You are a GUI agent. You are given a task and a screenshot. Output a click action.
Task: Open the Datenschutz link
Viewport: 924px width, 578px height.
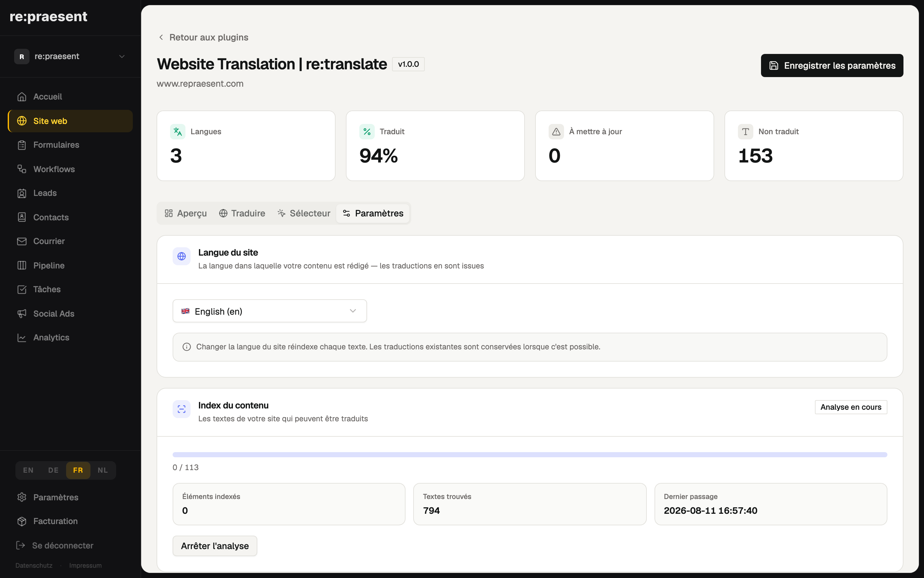(34, 565)
